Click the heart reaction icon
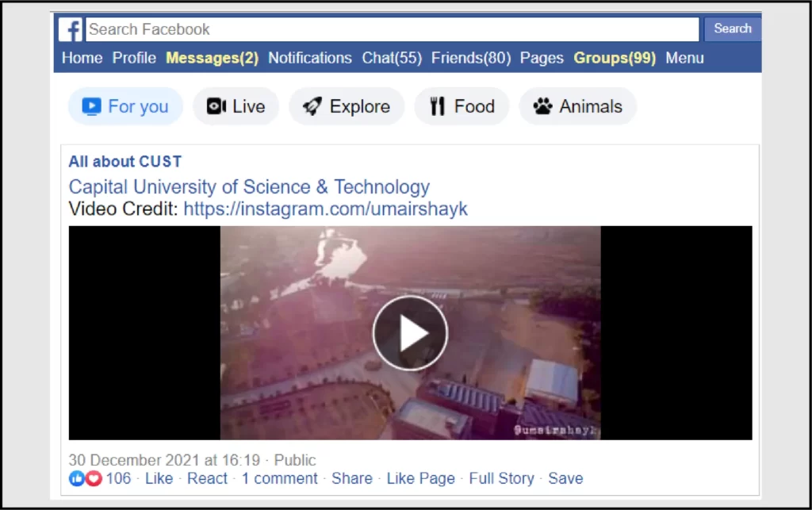812x510 pixels. [94, 478]
